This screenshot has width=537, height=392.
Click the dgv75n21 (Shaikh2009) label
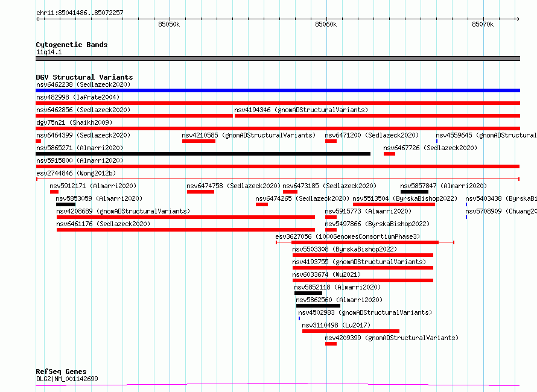click(x=74, y=122)
